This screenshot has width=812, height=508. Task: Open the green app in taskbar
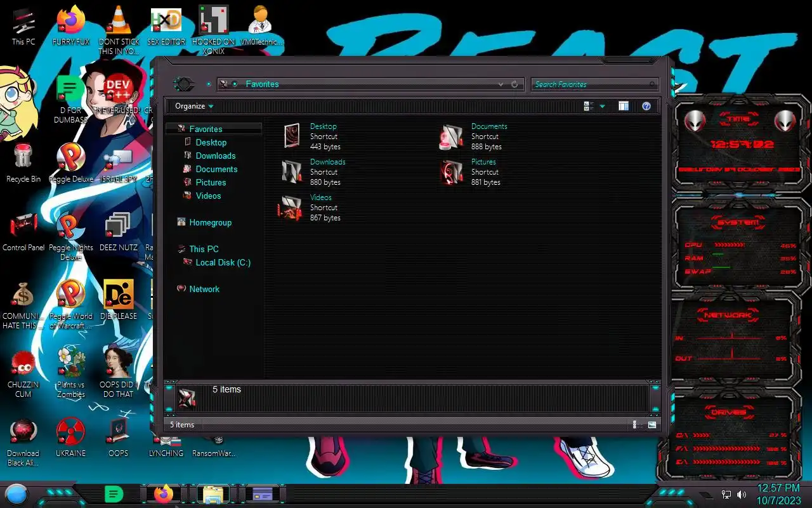114,493
